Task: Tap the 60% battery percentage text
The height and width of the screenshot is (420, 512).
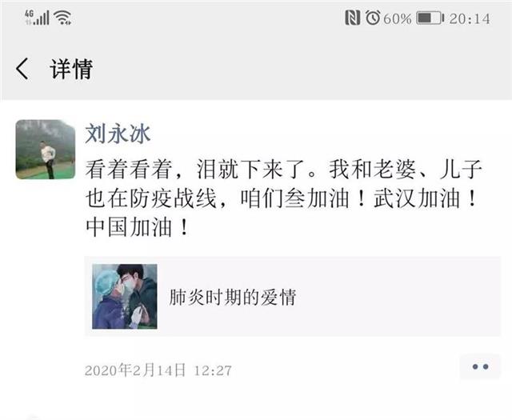Action: pos(398,18)
